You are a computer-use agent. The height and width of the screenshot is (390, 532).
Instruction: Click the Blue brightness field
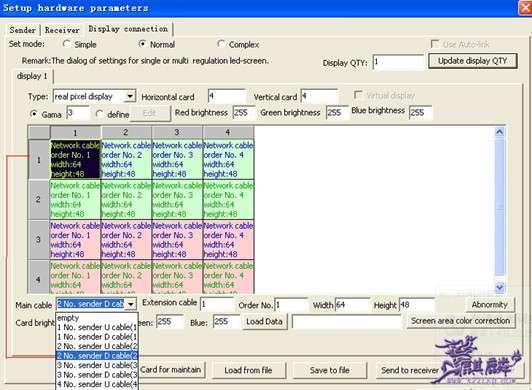tap(421, 113)
